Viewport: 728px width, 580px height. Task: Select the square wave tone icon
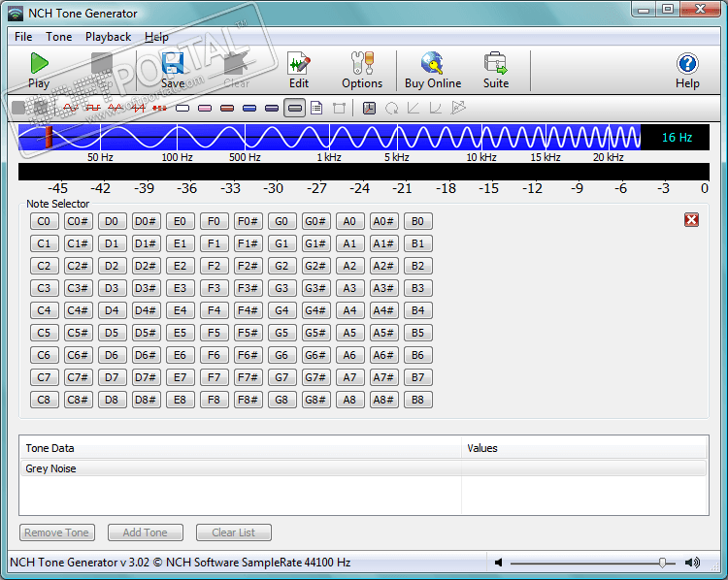tap(93, 108)
